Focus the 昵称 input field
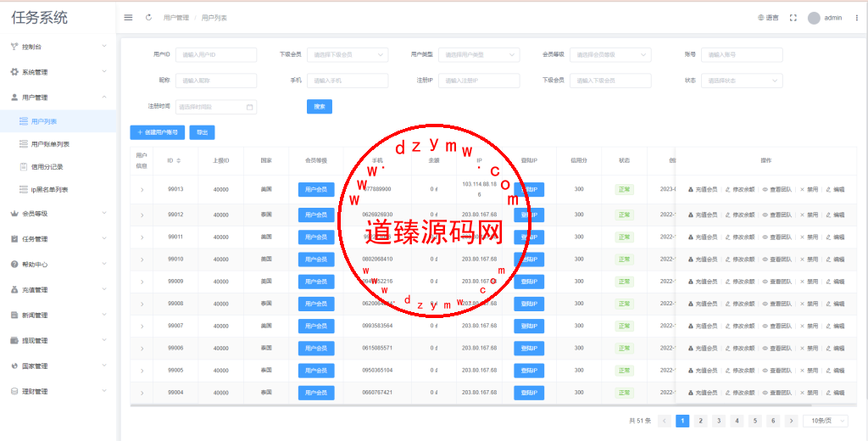 [216, 81]
